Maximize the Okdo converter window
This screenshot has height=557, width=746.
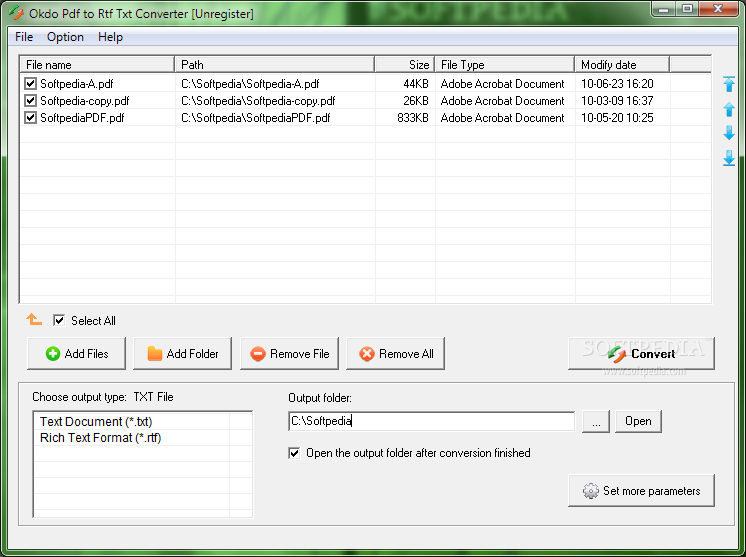point(687,9)
